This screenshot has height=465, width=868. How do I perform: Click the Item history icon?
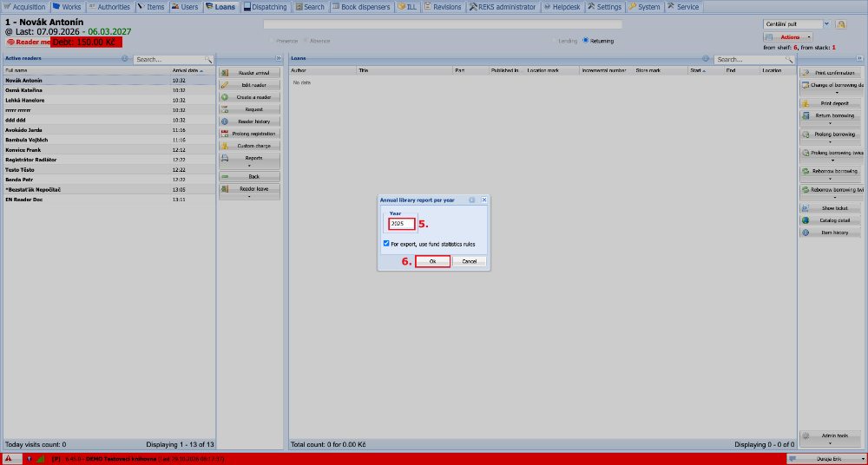click(x=806, y=232)
